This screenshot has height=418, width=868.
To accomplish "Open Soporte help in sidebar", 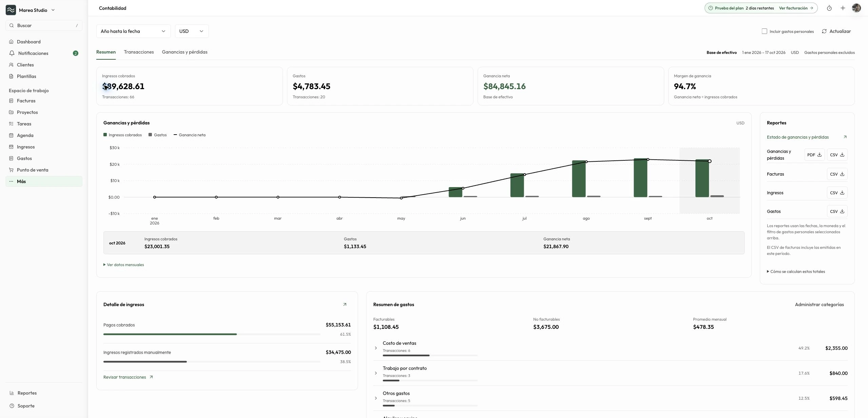I will tap(44, 406).
